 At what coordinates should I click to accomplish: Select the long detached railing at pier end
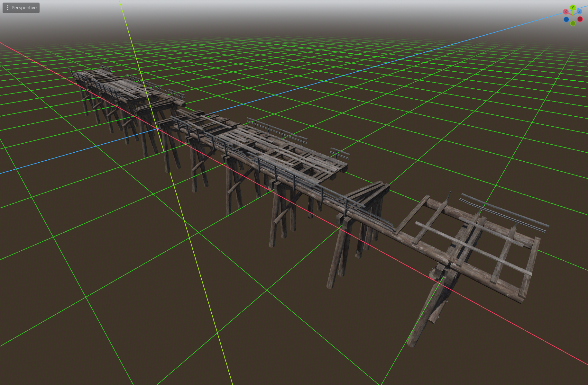pos(503,212)
